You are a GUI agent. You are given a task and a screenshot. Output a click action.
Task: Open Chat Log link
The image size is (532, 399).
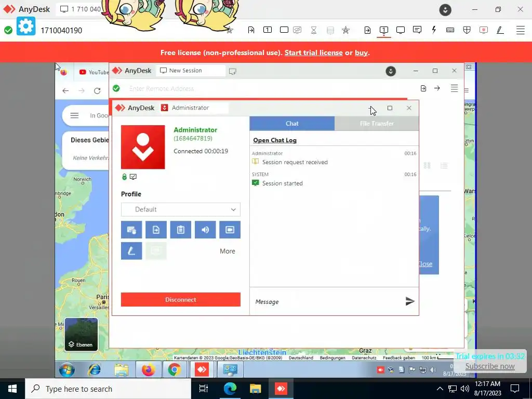click(275, 140)
